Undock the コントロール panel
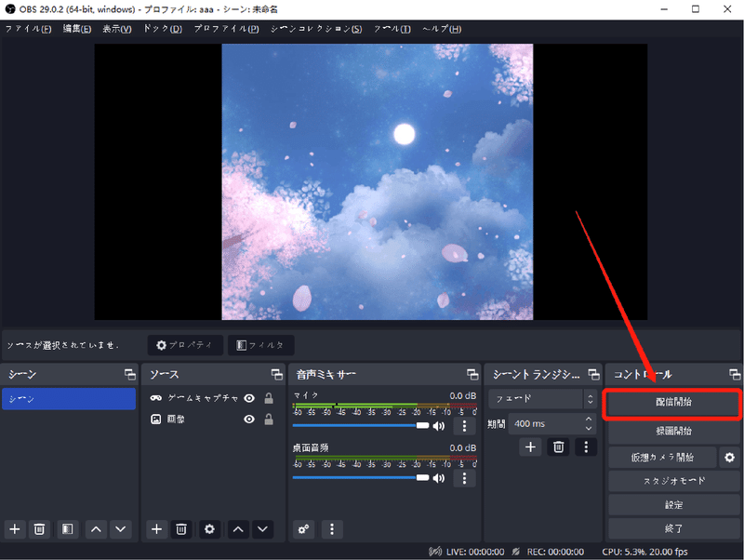Screen dimensions: 744x560 [735, 375]
